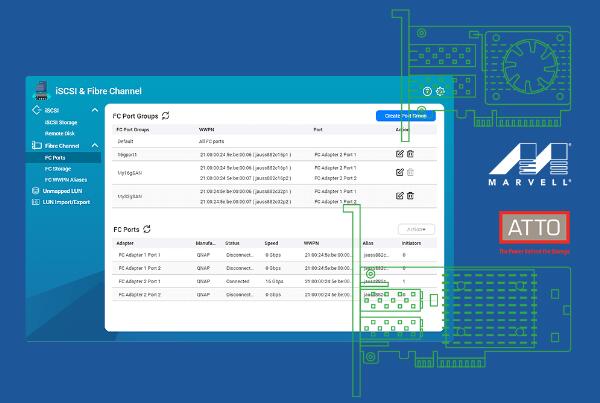Click the Speed column header
The image size is (600, 403).
point(271,243)
